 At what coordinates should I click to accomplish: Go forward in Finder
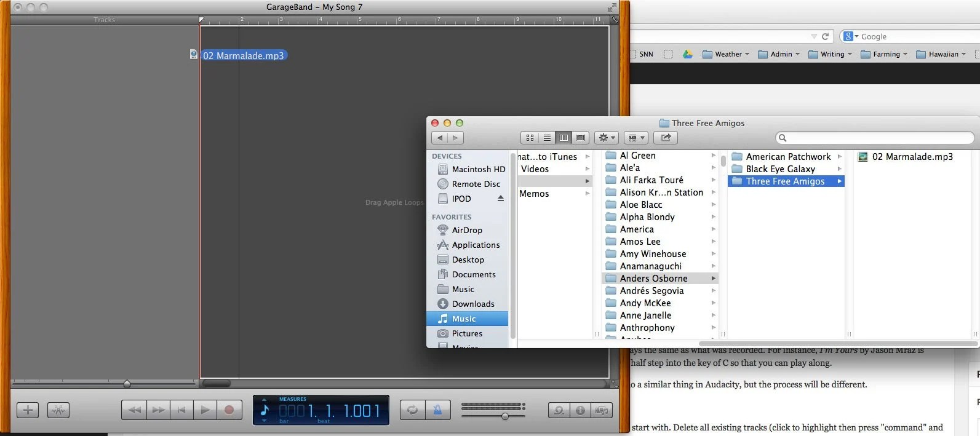[455, 138]
